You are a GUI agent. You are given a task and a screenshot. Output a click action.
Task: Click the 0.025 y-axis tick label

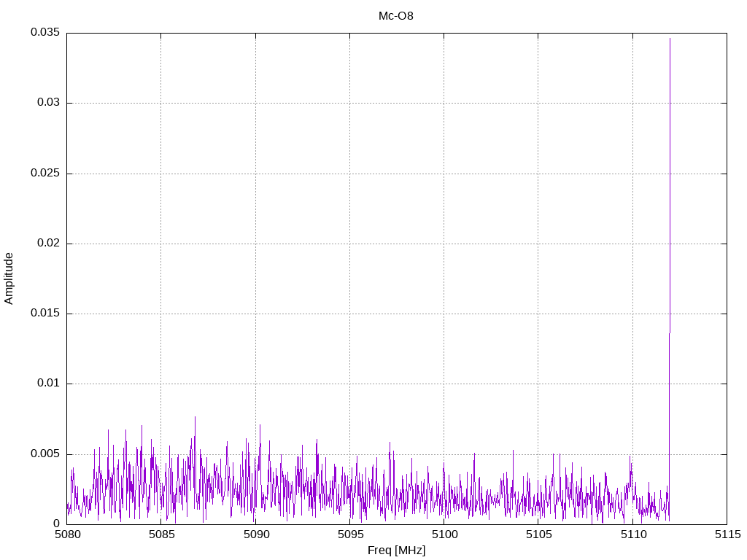click(x=44, y=174)
